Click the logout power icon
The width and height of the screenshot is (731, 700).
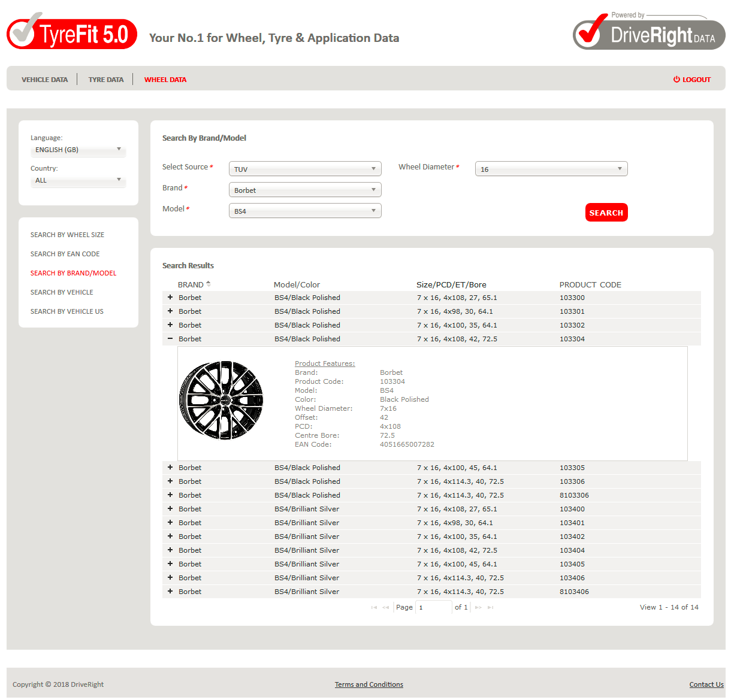pos(676,79)
